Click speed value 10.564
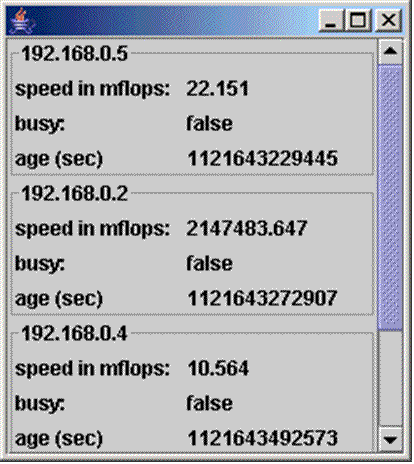Screen dimensions: 414x464 [x=218, y=368]
